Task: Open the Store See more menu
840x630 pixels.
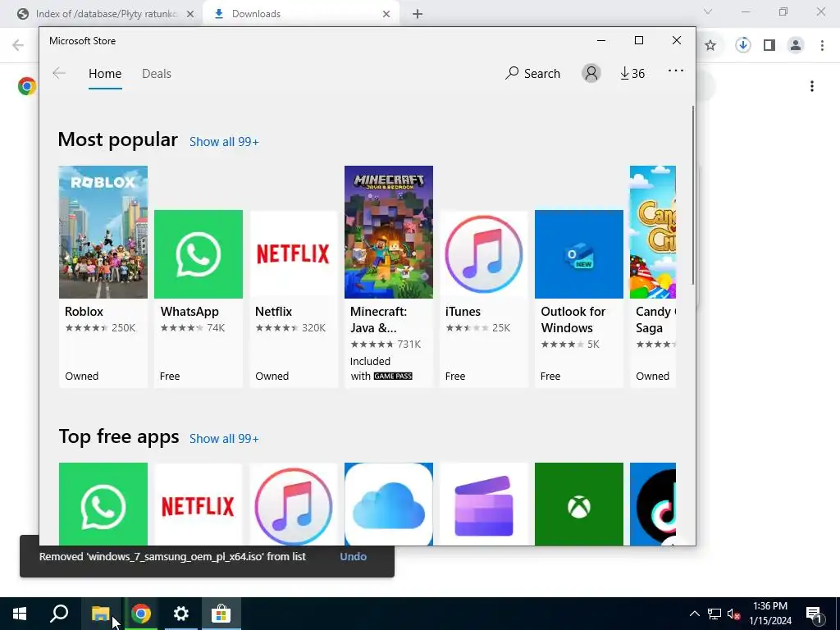Action: pyautogui.click(x=676, y=71)
